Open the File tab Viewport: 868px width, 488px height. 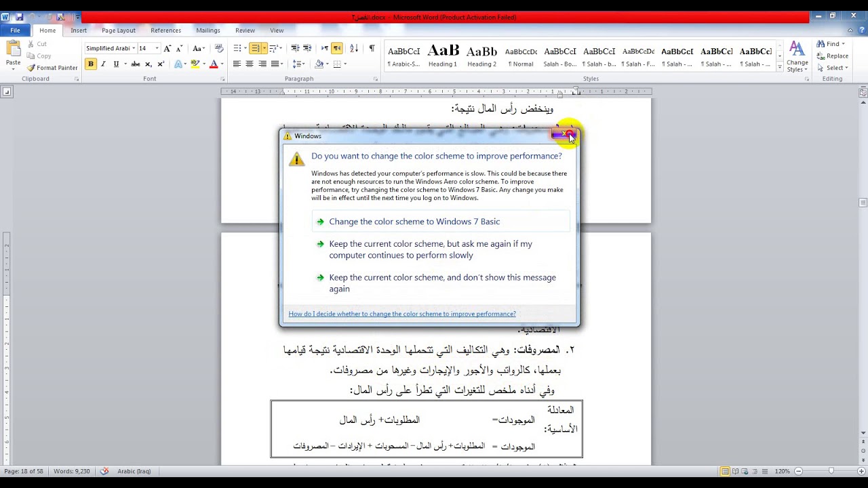pos(15,30)
